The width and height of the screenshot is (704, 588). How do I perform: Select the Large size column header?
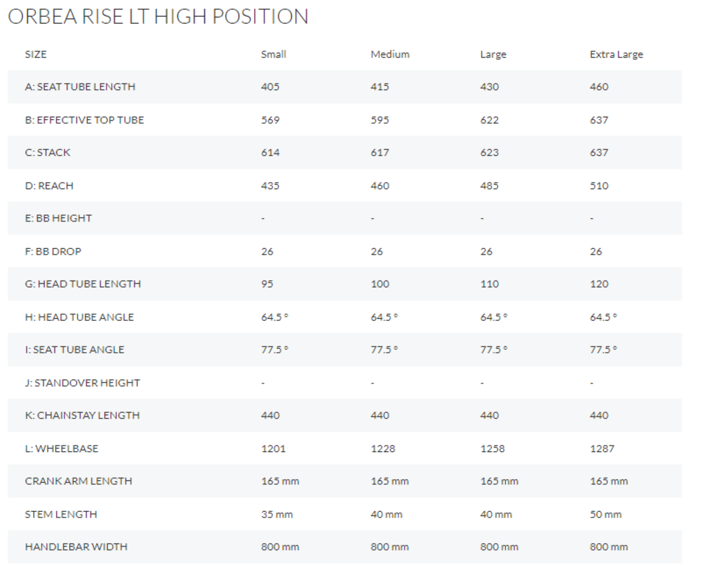[493, 54]
